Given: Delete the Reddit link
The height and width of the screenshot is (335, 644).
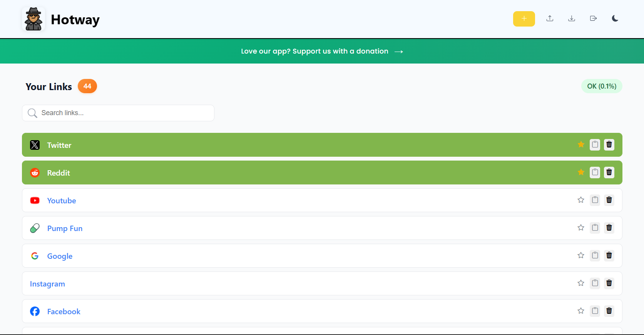Looking at the screenshot, I should [x=609, y=172].
